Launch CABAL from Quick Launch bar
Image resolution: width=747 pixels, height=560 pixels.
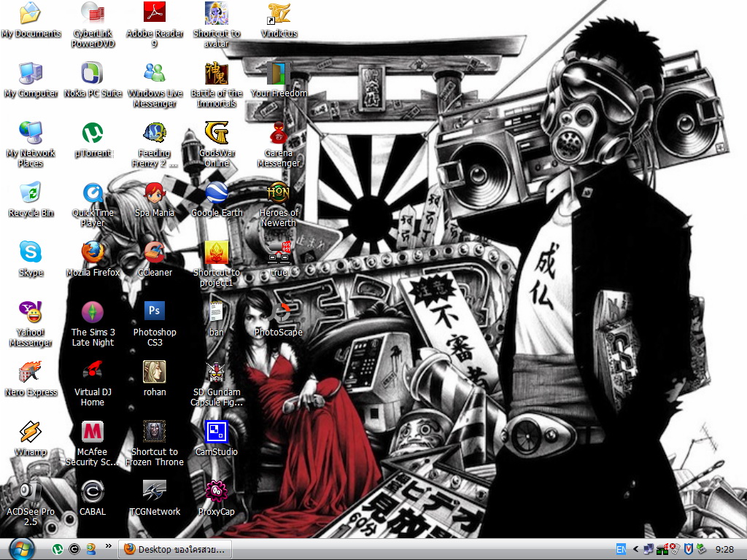[74, 550]
